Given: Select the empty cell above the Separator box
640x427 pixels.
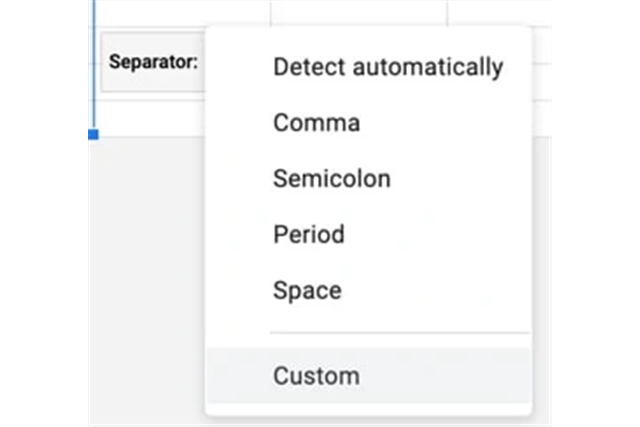Looking at the screenshot, I should point(180,12).
